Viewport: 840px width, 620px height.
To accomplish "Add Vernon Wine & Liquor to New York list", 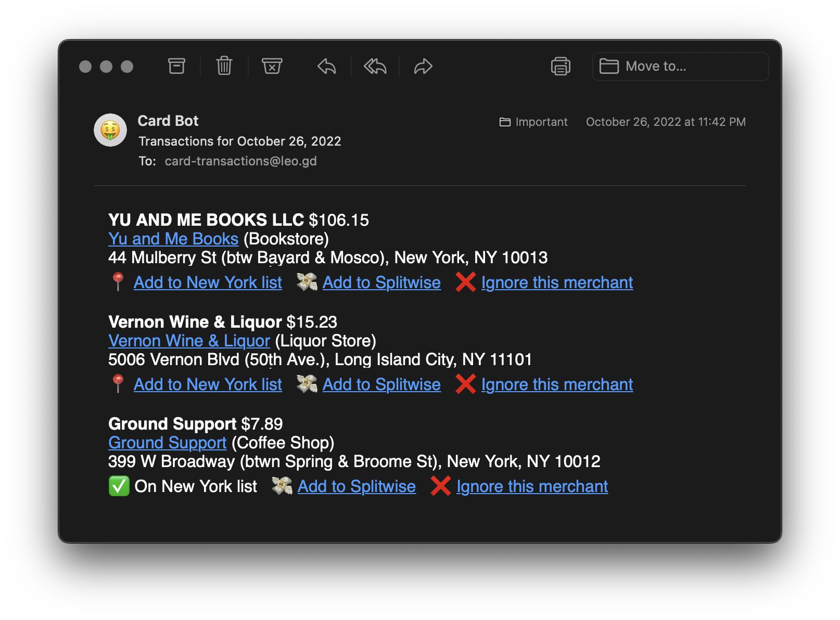I will tap(208, 384).
